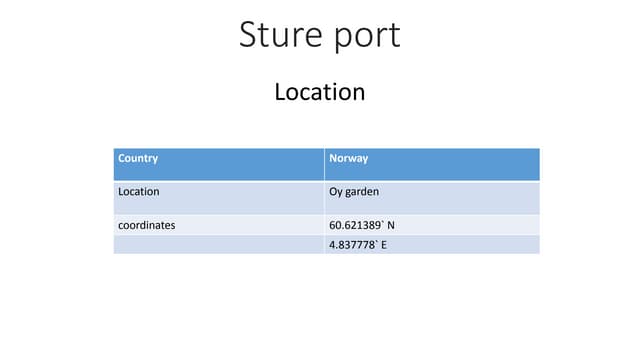This screenshot has height=360, width=640.
Task: Select the "Oy garden" table cell
Action: (432, 198)
